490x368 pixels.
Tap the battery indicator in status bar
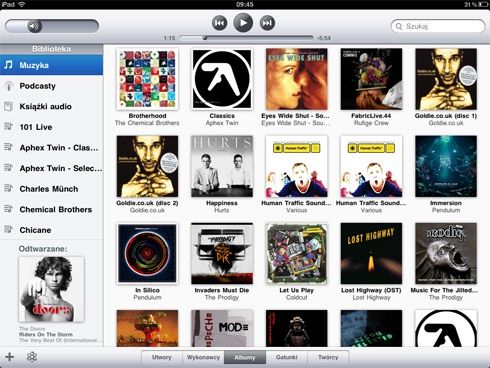coord(483,4)
